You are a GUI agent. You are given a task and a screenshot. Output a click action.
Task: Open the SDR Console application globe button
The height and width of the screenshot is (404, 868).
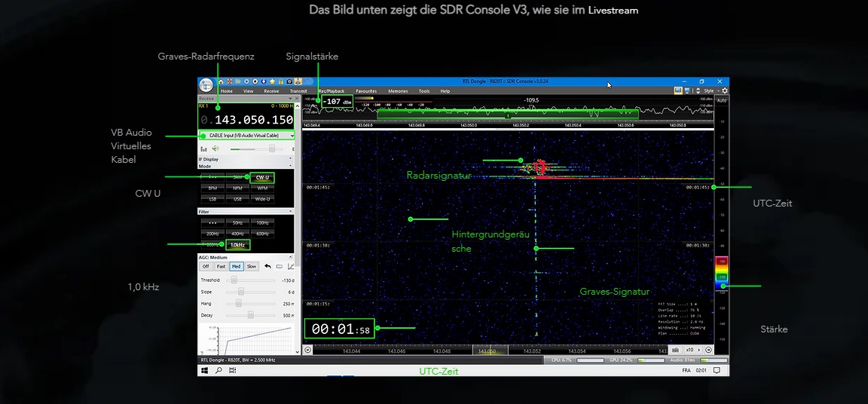coord(206,85)
